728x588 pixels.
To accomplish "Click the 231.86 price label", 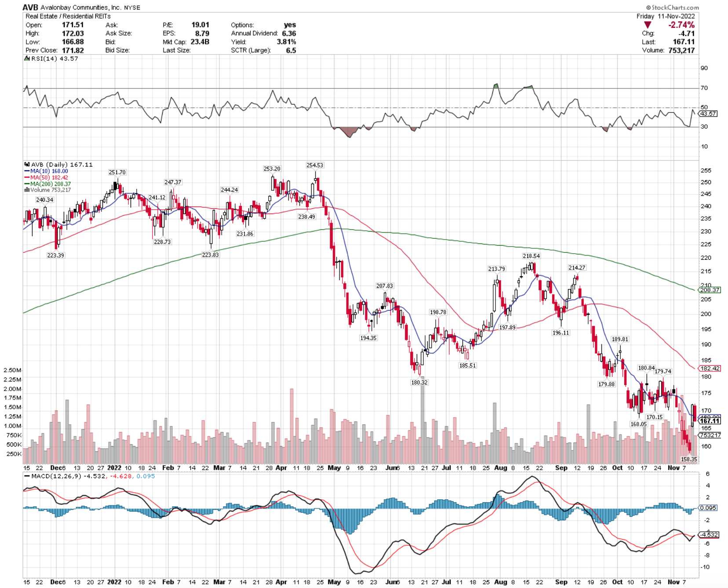I will tap(245, 234).
